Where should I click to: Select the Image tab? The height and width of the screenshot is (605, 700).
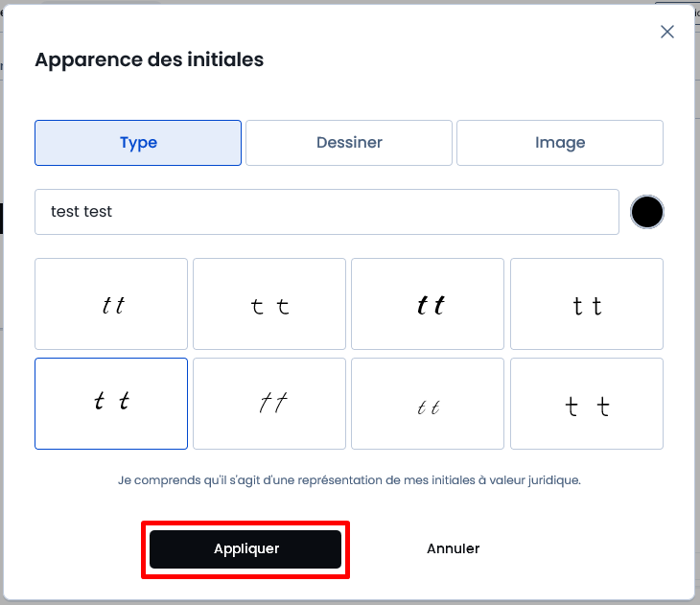coord(560,143)
